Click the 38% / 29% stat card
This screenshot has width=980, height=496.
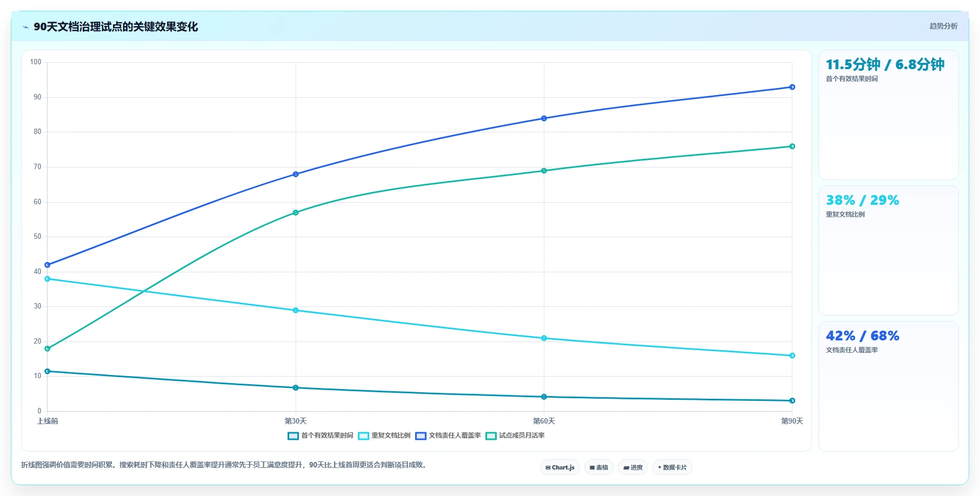[x=889, y=250]
